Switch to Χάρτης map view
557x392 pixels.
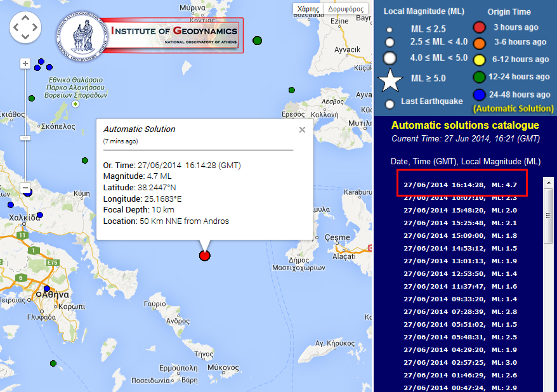tap(308, 10)
